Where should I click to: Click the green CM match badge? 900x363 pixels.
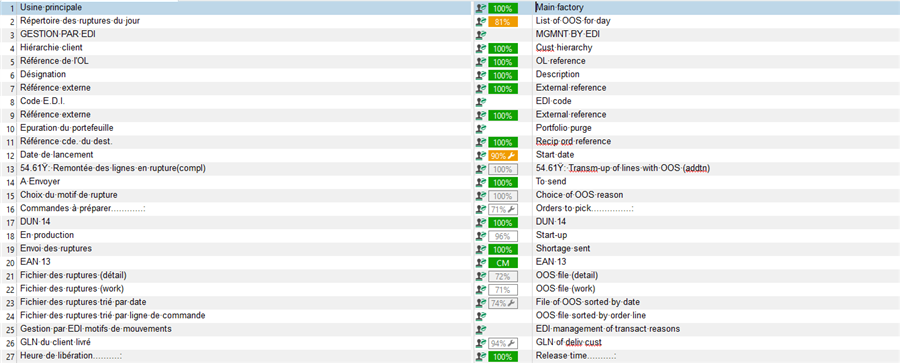pos(503,262)
